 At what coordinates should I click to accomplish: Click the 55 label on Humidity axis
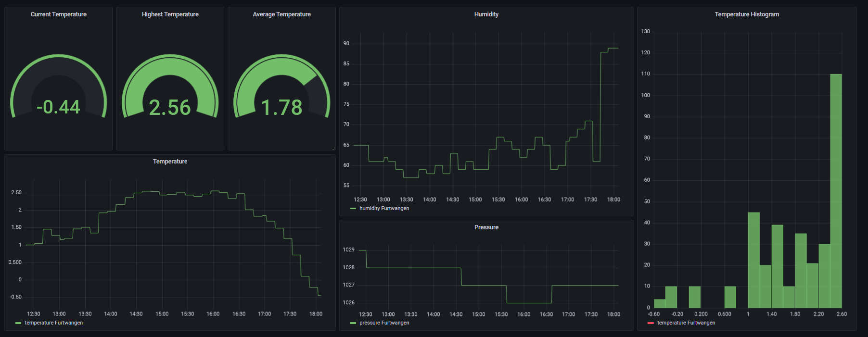(346, 186)
